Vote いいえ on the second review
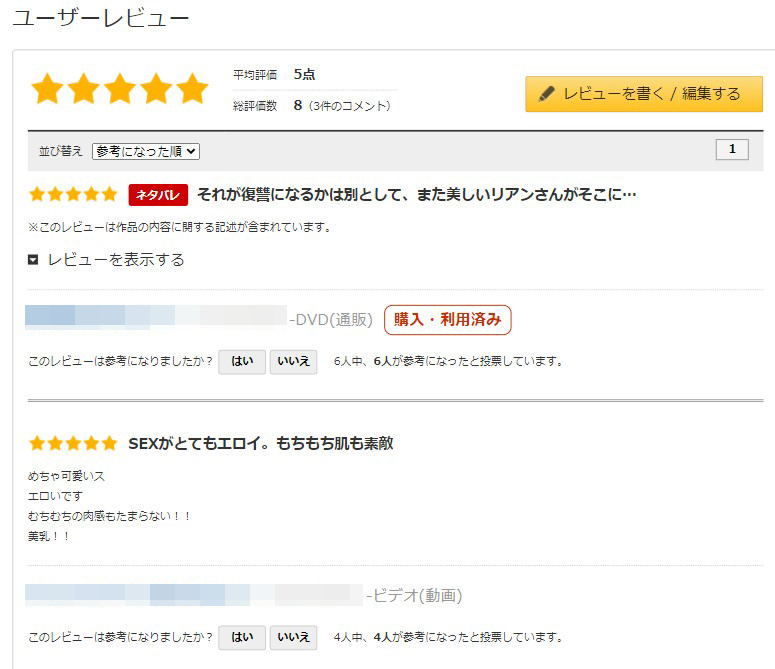This screenshot has height=669, width=775. click(x=293, y=637)
